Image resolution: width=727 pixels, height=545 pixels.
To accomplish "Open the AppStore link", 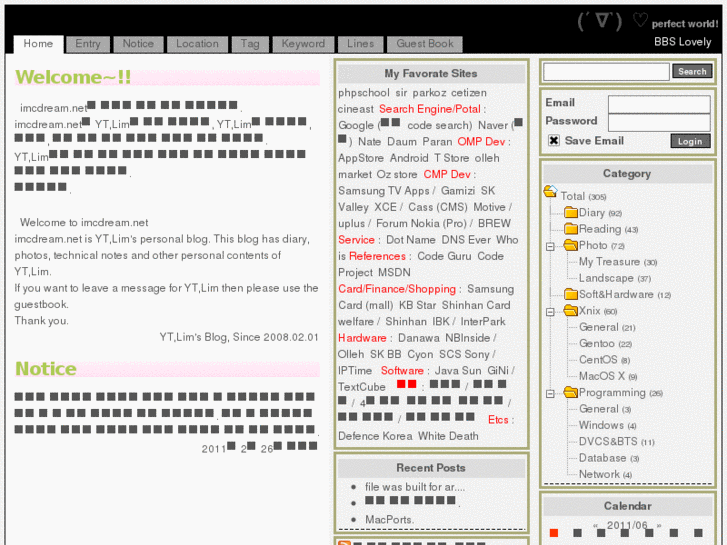I will tap(361, 158).
